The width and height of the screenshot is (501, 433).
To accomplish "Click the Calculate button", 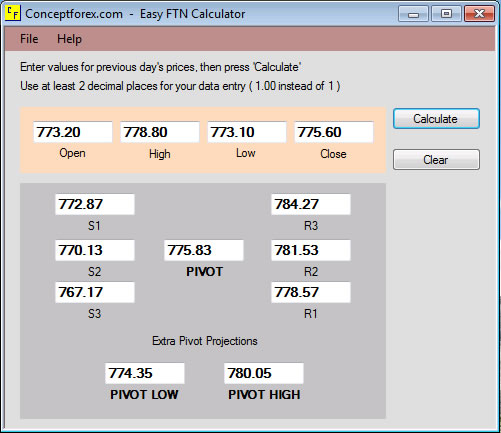I will click(436, 119).
